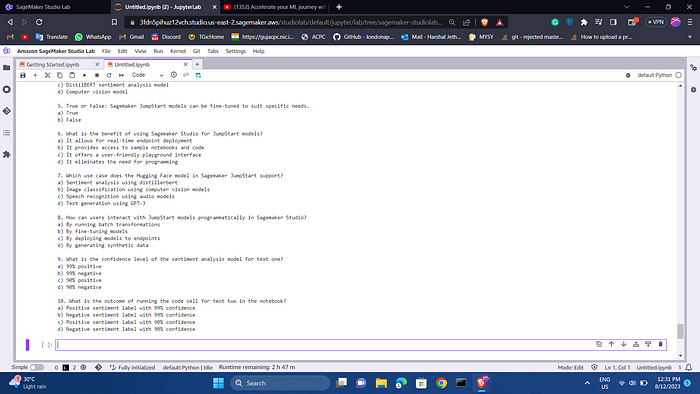Open the Kernel menu
The height and width of the screenshot is (394, 700).
click(178, 51)
